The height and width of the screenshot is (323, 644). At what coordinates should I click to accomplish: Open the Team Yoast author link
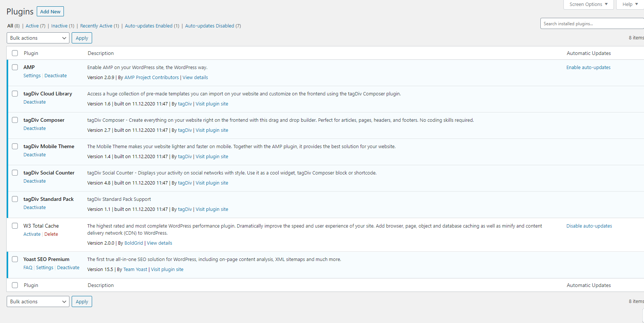(x=135, y=270)
